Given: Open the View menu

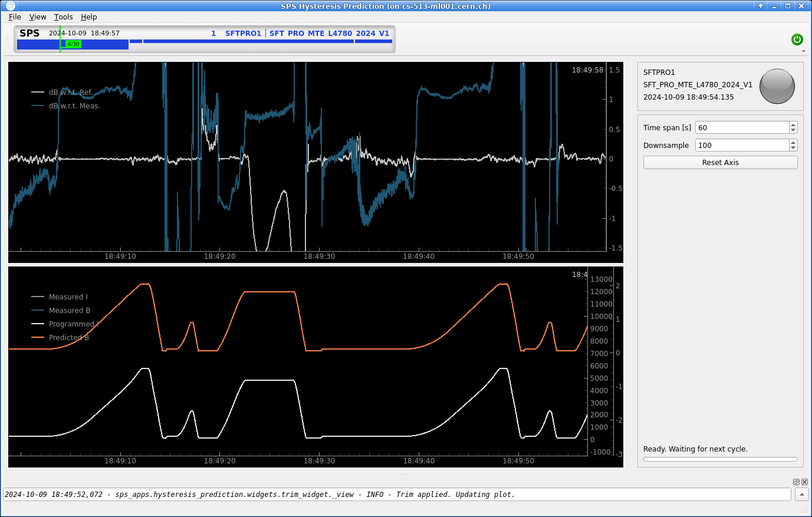Looking at the screenshot, I should tap(38, 17).
